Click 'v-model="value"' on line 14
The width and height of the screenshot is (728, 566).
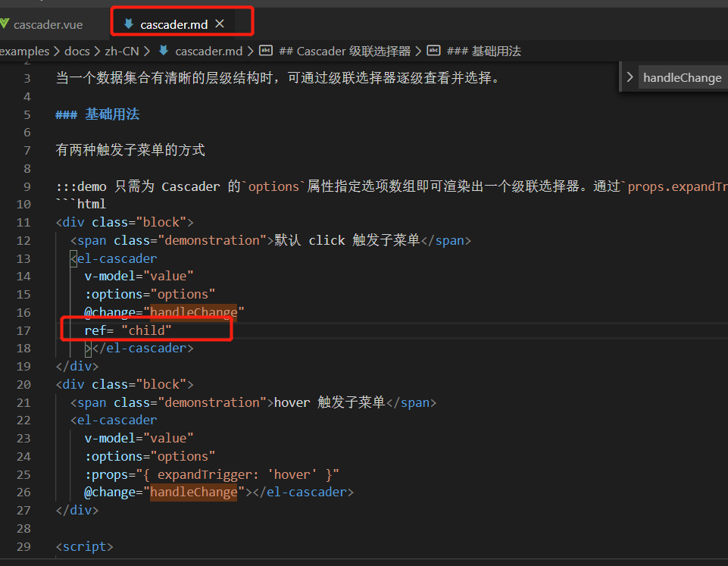click(139, 277)
